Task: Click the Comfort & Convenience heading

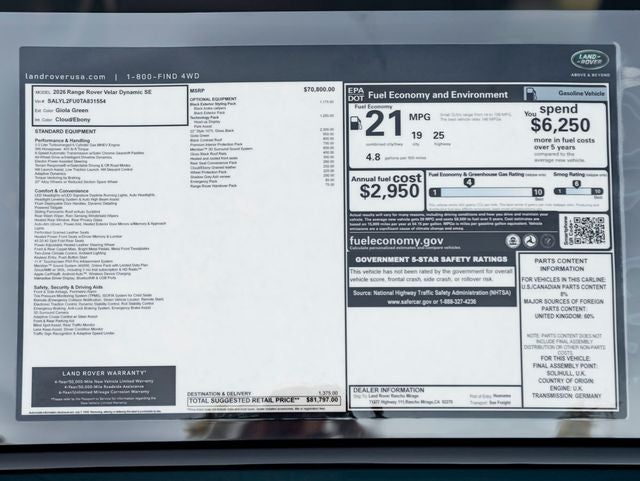Action: click(x=61, y=191)
